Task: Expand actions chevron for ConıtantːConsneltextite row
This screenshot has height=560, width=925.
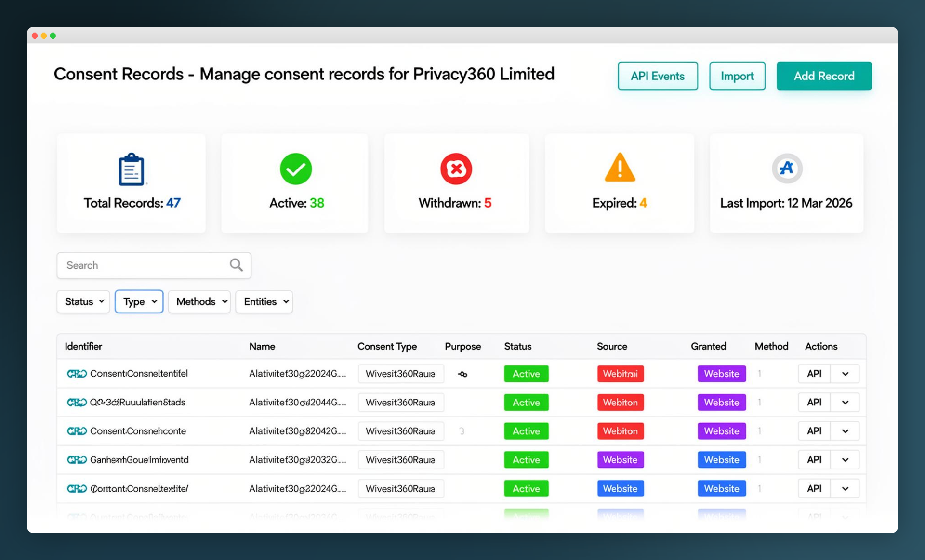Action: point(845,488)
